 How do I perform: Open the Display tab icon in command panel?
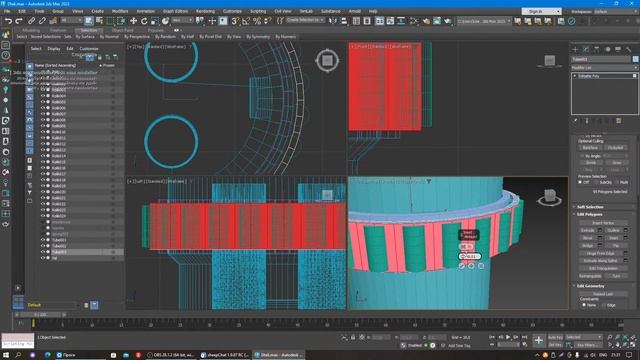[618, 49]
